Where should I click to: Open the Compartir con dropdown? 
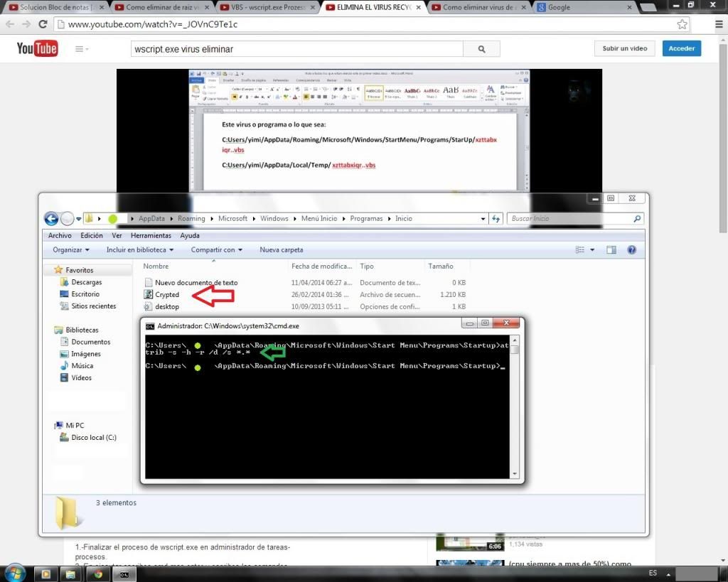tap(216, 249)
